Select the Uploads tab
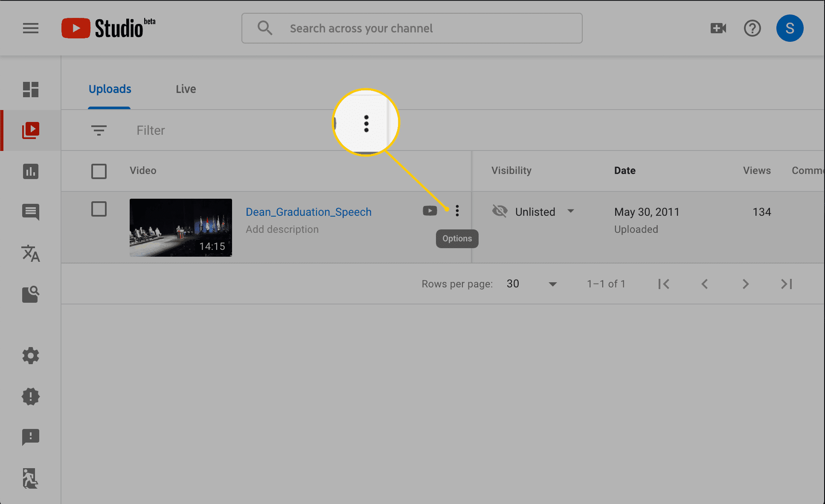Viewport: 825px width, 504px height. (x=110, y=89)
